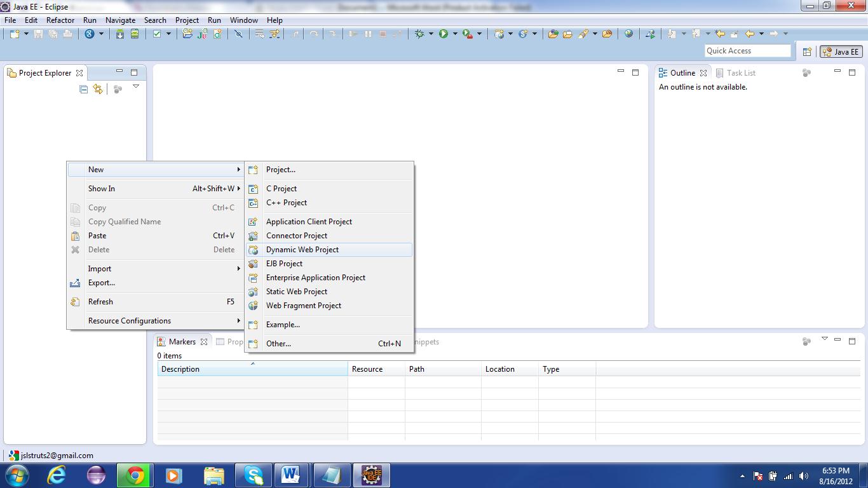Viewport: 868px width, 488px height.
Task: Open the Refactor menu in menu bar
Action: click(60, 20)
